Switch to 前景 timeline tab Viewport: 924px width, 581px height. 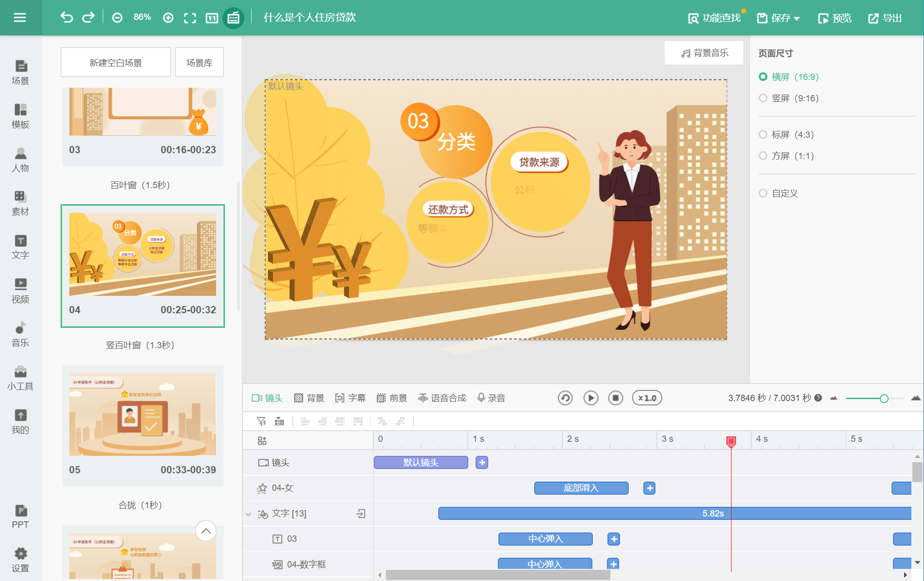(x=392, y=398)
